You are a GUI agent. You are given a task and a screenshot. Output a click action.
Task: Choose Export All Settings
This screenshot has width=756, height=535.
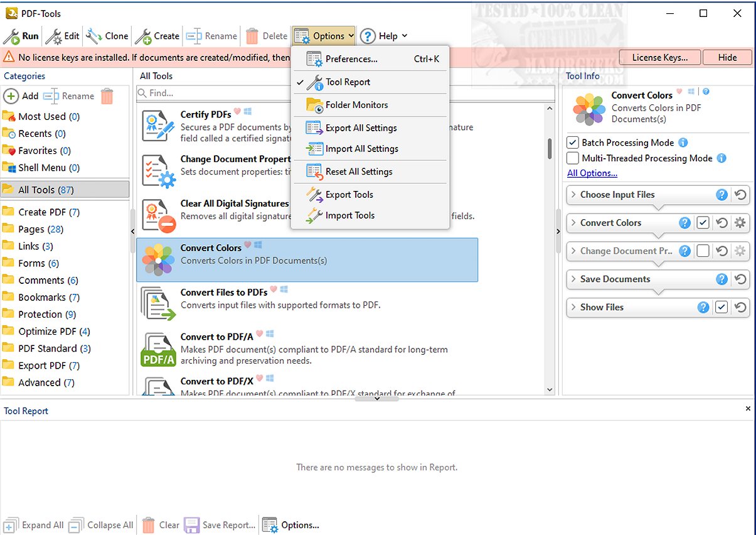pyautogui.click(x=370, y=127)
